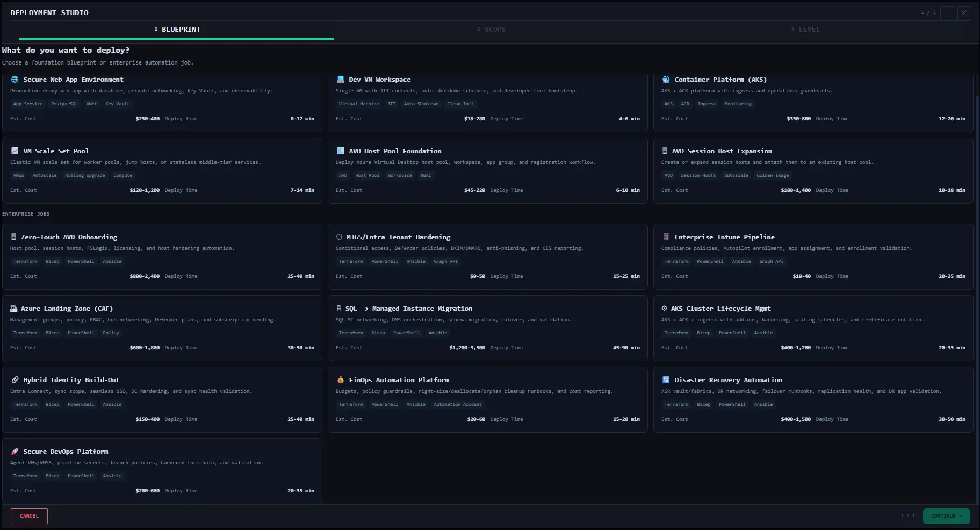Screen dimensions: 980x530
Task: Open the Blueprint step tab
Action: pyautogui.click(x=176, y=30)
